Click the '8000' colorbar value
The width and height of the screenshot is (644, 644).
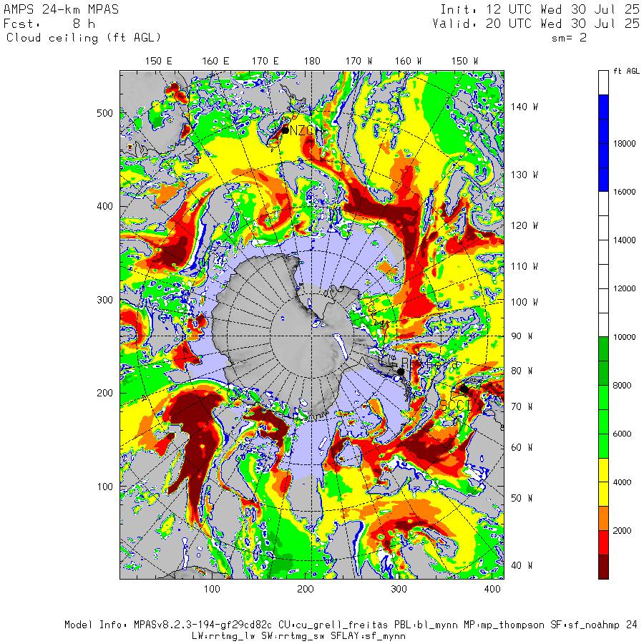coord(622,385)
